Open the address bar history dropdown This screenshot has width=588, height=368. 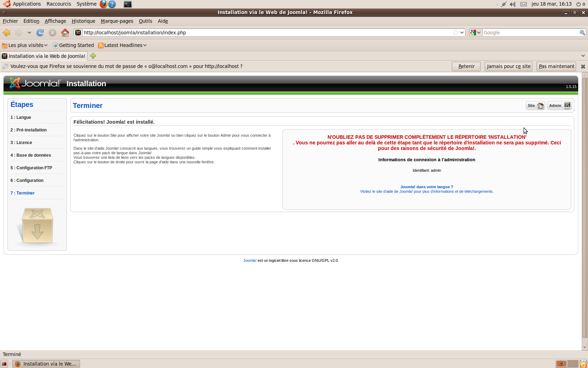(x=462, y=33)
